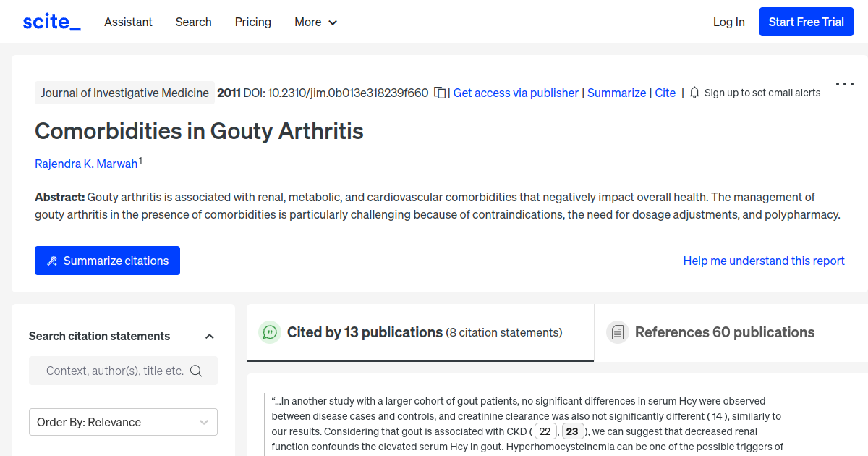Expand the More navigation dropdown

point(315,22)
